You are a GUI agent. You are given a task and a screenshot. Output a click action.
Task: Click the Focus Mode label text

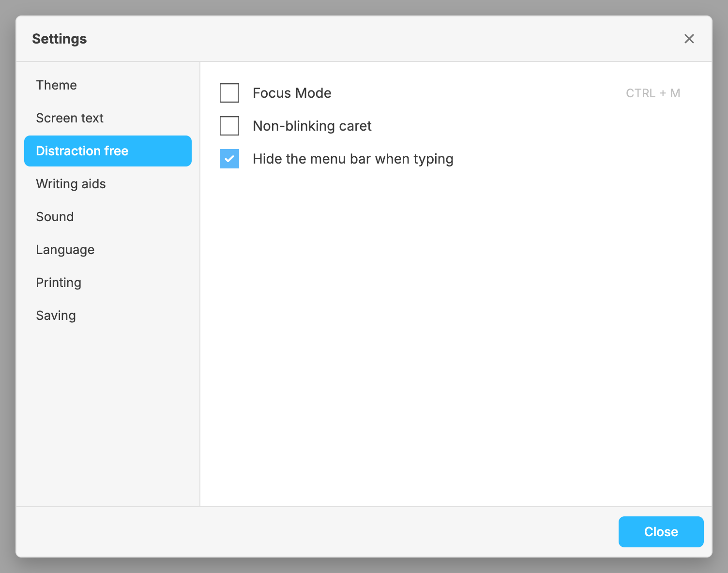292,93
